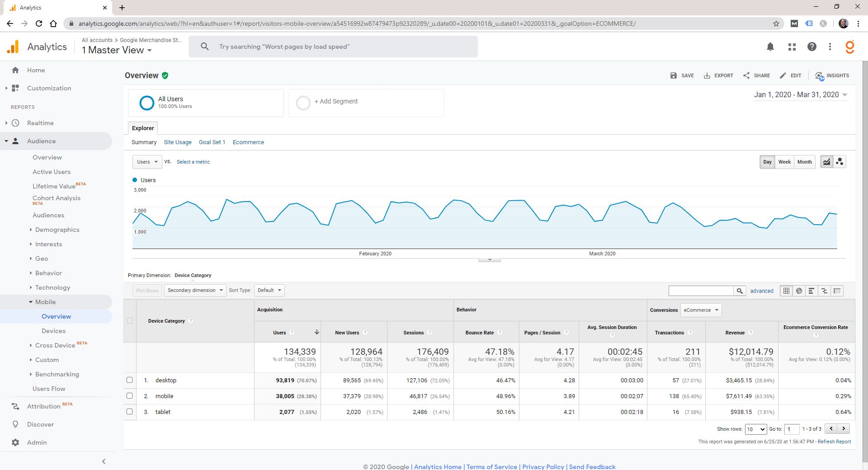
Task: Open the Insights icon
Action: [x=820, y=76]
